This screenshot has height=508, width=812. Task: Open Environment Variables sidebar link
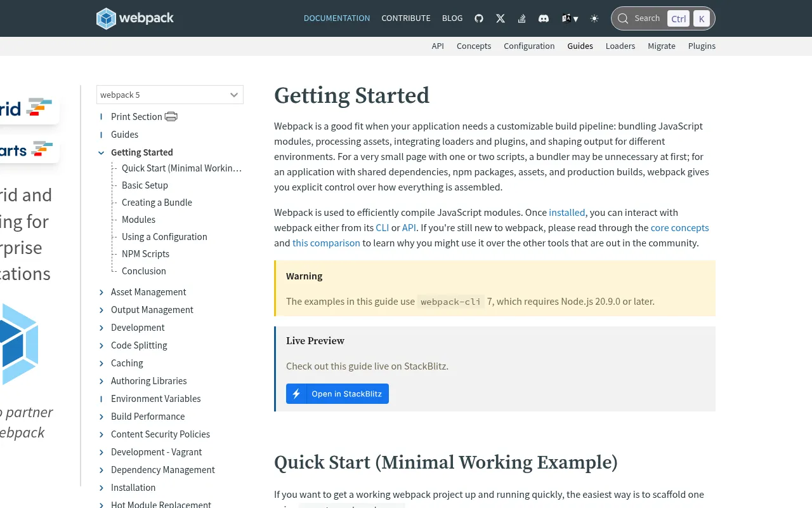[x=156, y=399]
